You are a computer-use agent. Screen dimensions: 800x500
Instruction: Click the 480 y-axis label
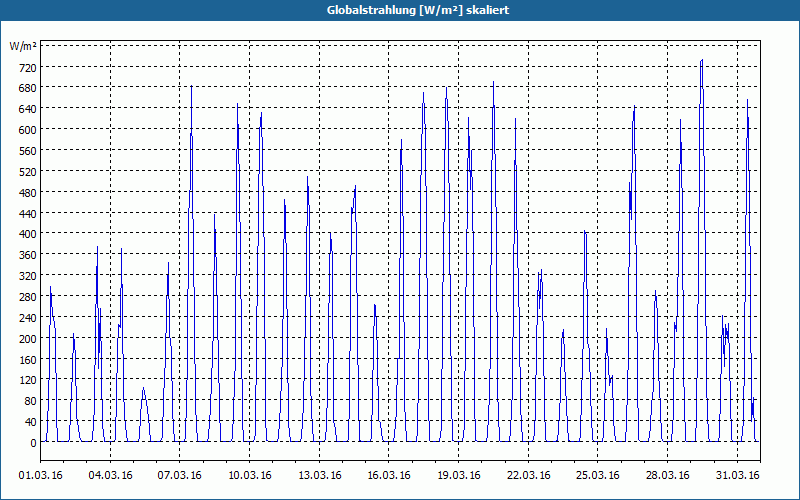[28, 193]
